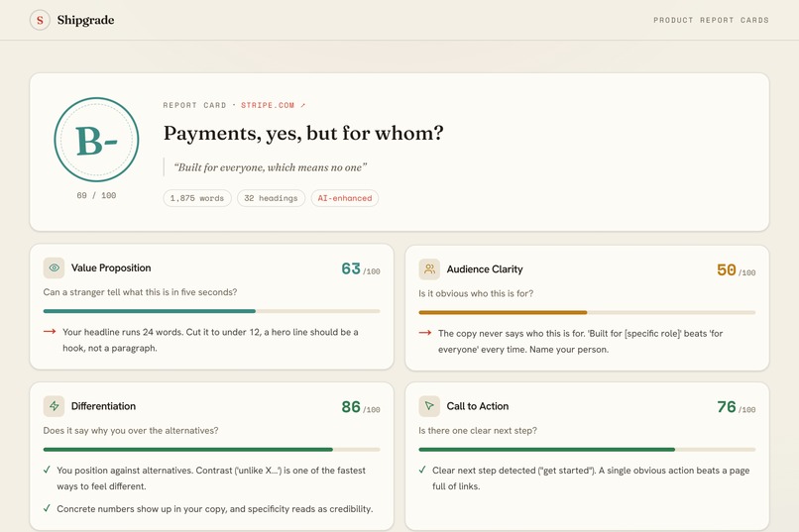Click the 'Differentiation' card title
The width and height of the screenshot is (799, 532).
(103, 406)
